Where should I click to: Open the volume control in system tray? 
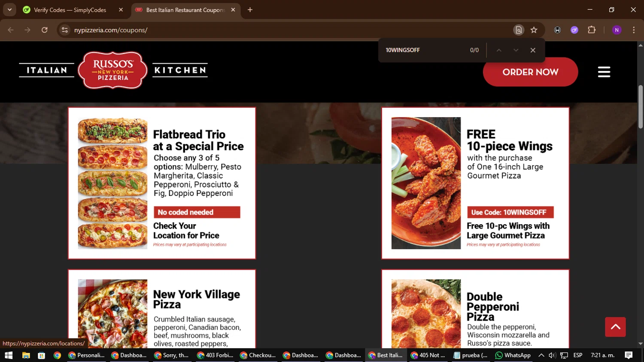[x=552, y=355]
